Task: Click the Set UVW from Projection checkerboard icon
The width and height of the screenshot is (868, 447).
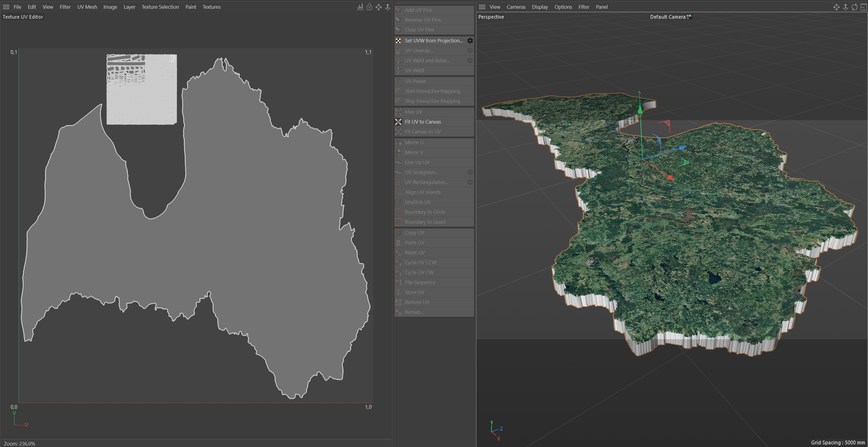Action: (398, 41)
